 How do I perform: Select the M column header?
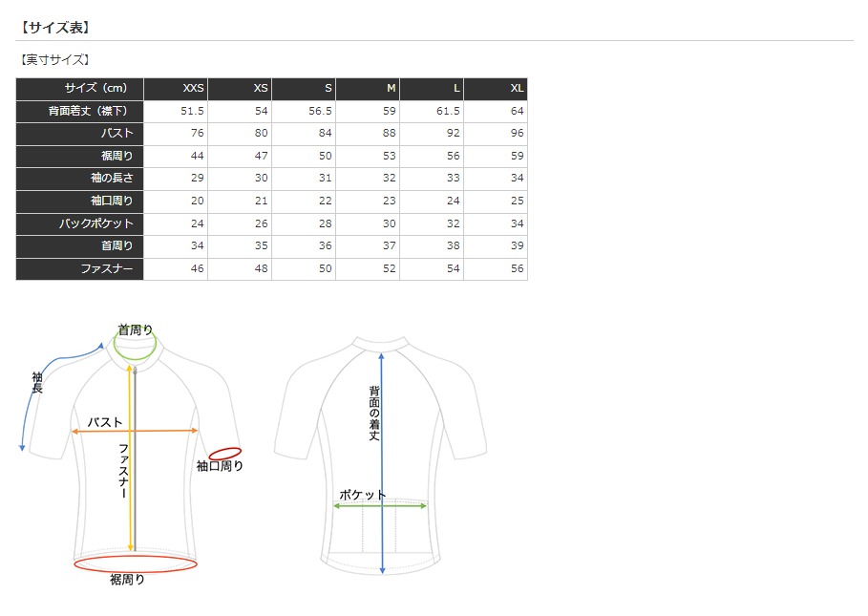[368, 89]
